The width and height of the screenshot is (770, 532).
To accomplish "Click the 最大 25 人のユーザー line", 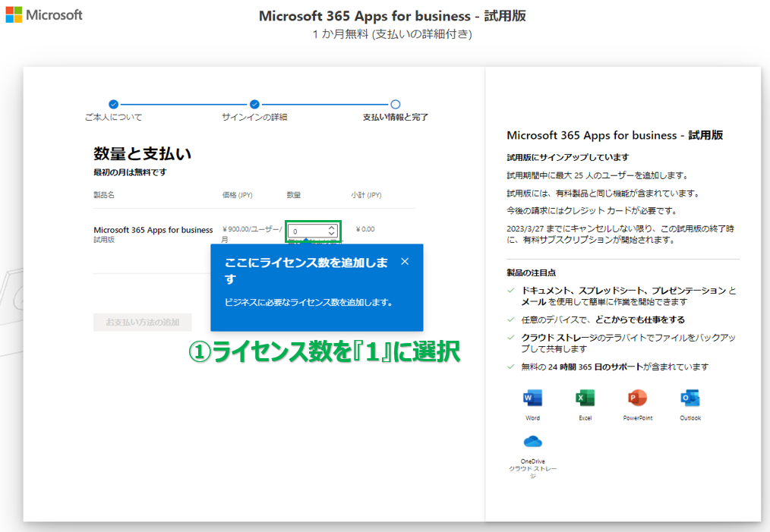I will click(598, 175).
